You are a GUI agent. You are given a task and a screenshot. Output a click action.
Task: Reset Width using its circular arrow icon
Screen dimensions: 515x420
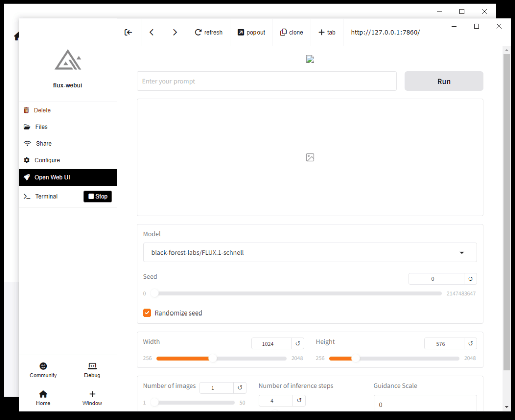click(x=298, y=344)
